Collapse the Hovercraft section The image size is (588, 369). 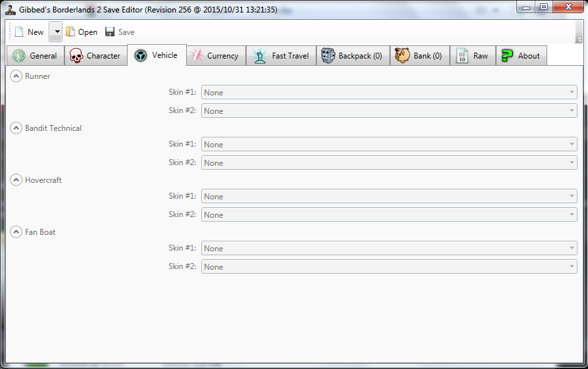click(16, 180)
